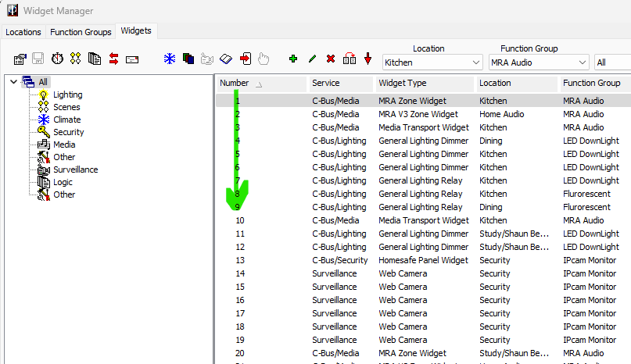631x364 pixels.
Task: Switch to the Function Groups tab
Action: (81, 32)
